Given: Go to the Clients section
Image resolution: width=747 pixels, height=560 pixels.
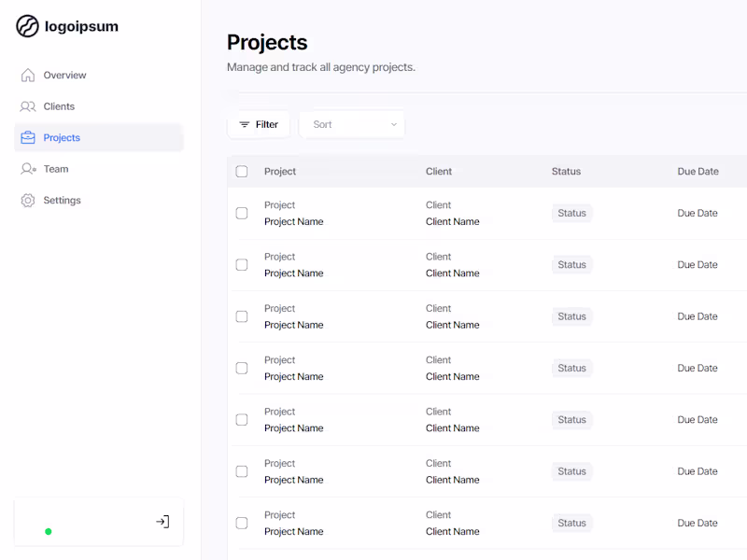Looking at the screenshot, I should [60, 105].
